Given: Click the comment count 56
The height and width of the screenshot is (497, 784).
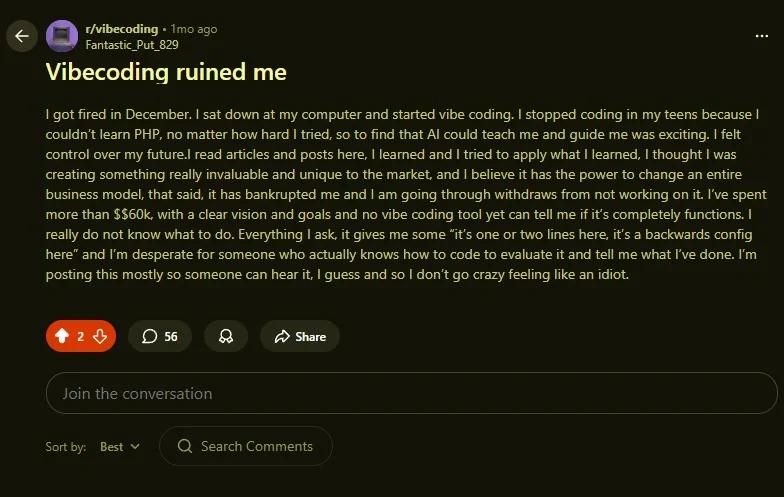Looking at the screenshot, I should point(171,337).
